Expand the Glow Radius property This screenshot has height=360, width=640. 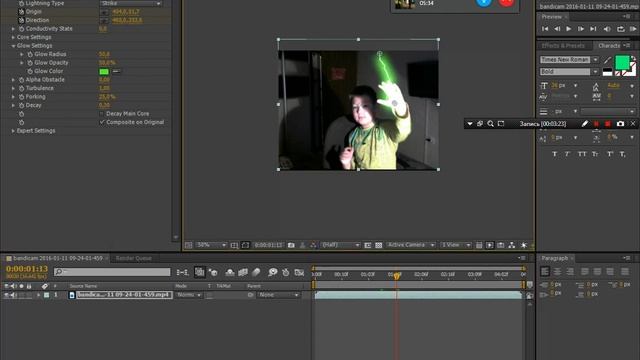(x=22, y=54)
